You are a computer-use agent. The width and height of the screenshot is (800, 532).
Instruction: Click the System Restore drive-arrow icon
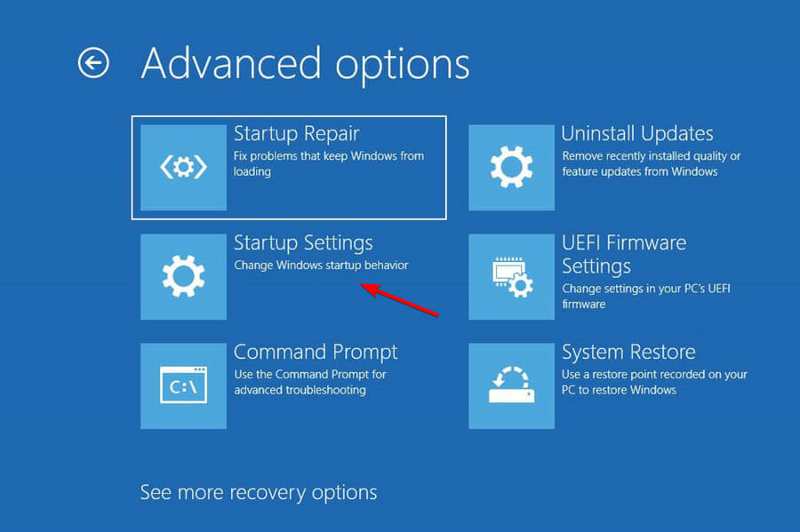click(511, 385)
